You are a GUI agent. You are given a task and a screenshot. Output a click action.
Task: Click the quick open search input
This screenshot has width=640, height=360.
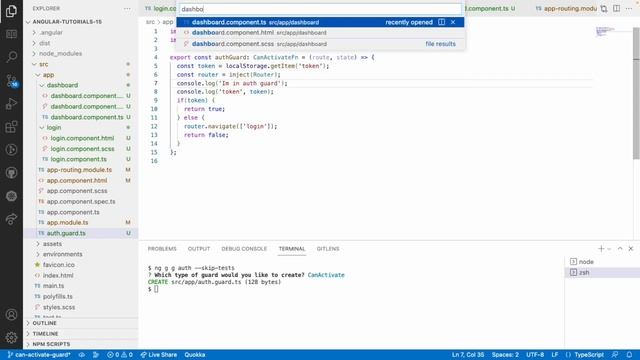(320, 9)
